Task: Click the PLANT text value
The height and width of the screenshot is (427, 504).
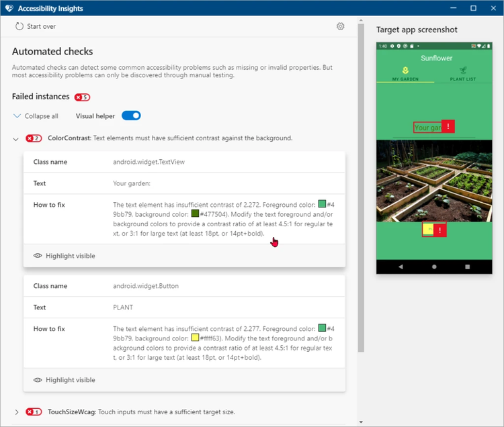Action: (x=123, y=307)
